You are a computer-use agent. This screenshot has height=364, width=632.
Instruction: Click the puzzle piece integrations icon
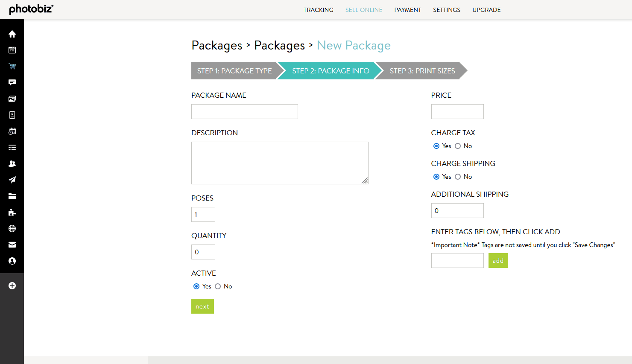click(x=12, y=212)
